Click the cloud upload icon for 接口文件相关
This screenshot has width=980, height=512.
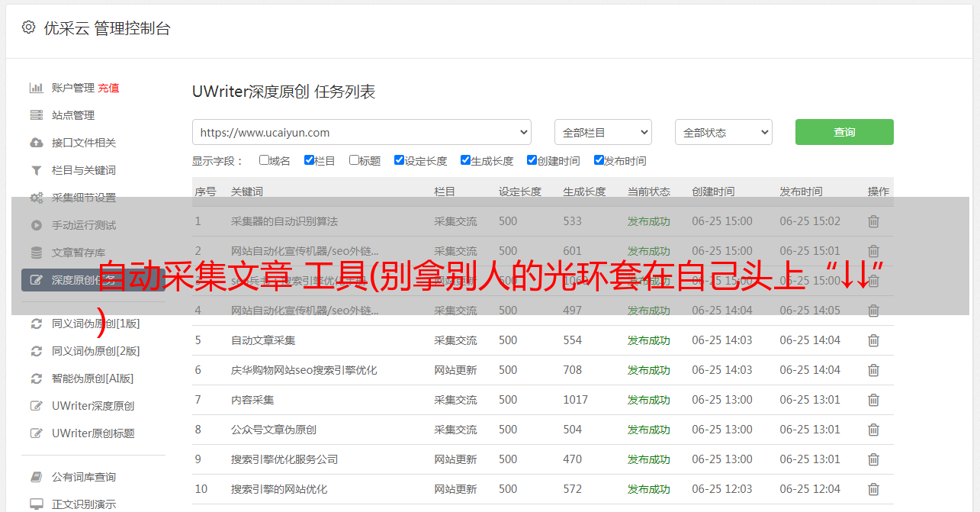[x=36, y=143]
